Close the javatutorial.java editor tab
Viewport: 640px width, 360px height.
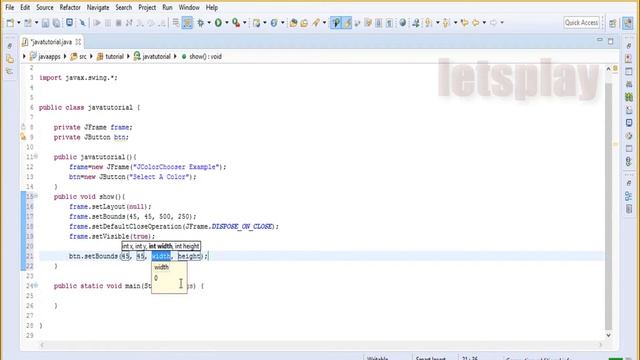pos(78,42)
